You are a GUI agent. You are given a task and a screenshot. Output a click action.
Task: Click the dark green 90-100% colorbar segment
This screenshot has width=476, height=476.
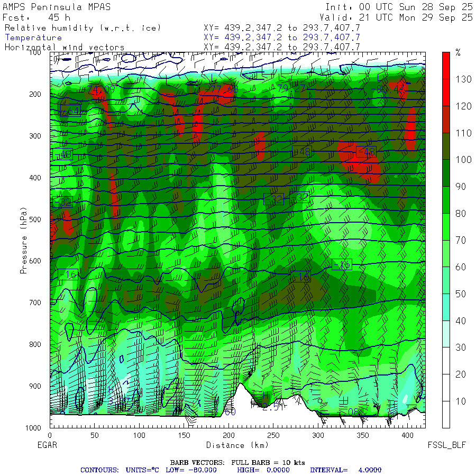(446, 173)
